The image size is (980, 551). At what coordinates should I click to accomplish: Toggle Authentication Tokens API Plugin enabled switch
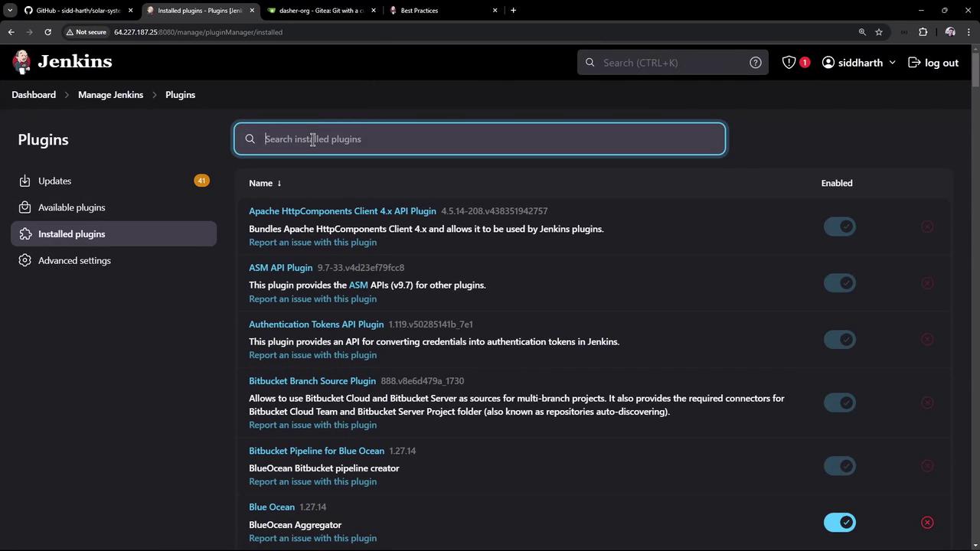pos(840,340)
